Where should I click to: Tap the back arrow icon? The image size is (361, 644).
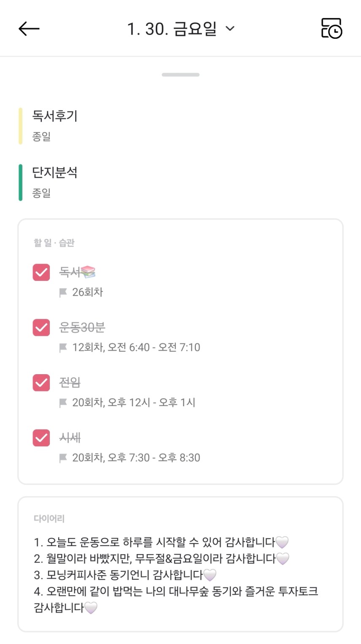coord(29,29)
